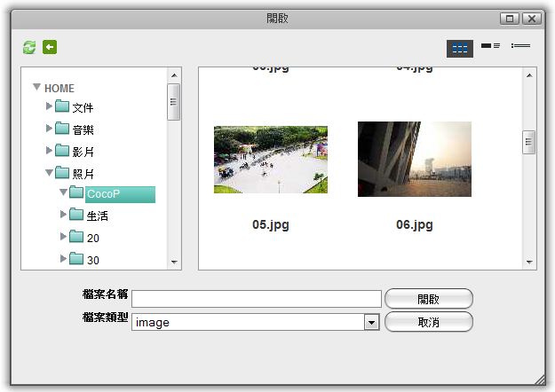Collapse the HOME tree root
The height and width of the screenshot is (392, 555).
coord(36,88)
